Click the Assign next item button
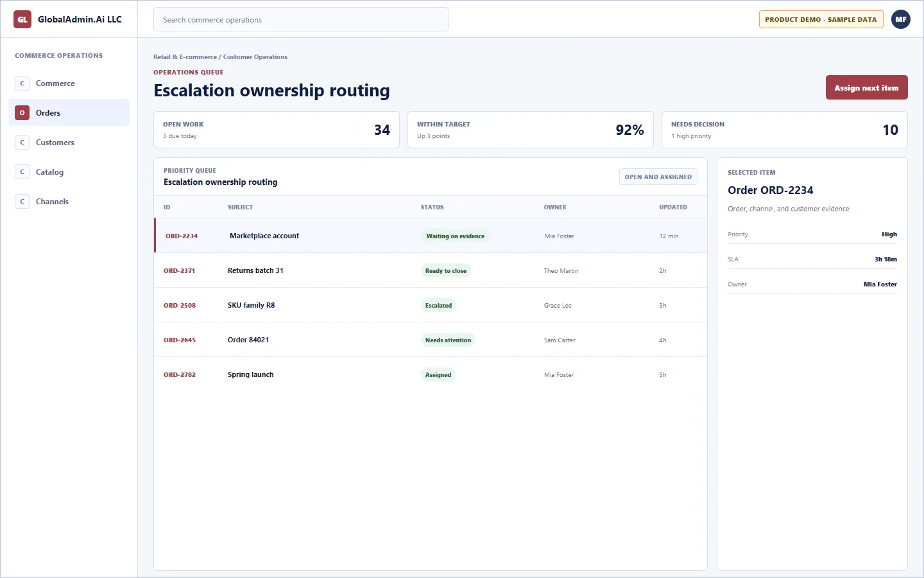The height and width of the screenshot is (578, 924). point(866,88)
